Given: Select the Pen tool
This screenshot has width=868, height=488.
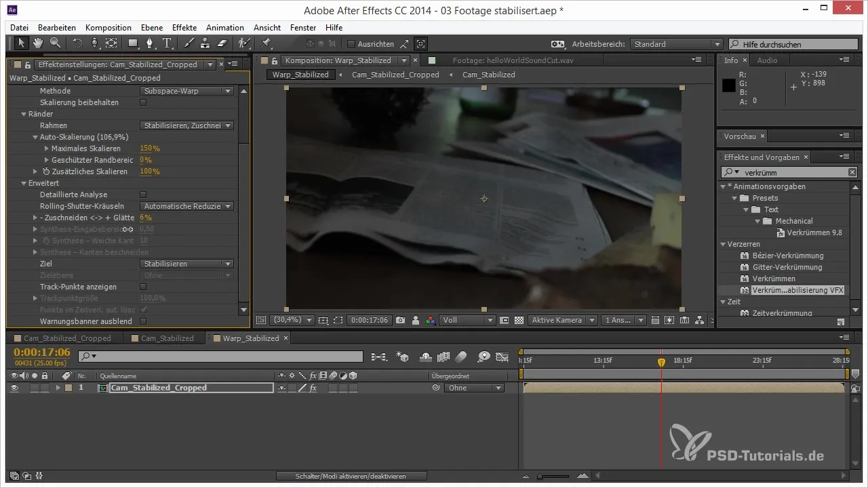Looking at the screenshot, I should point(151,43).
